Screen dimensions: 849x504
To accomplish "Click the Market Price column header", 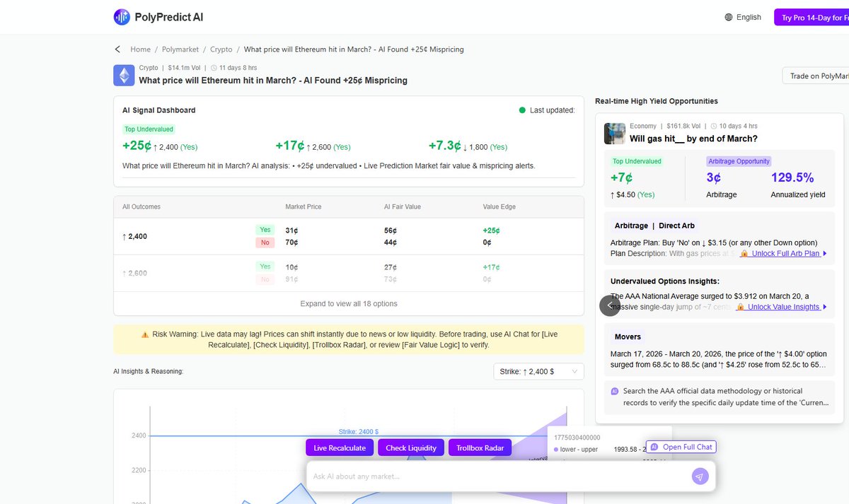I will coord(304,207).
